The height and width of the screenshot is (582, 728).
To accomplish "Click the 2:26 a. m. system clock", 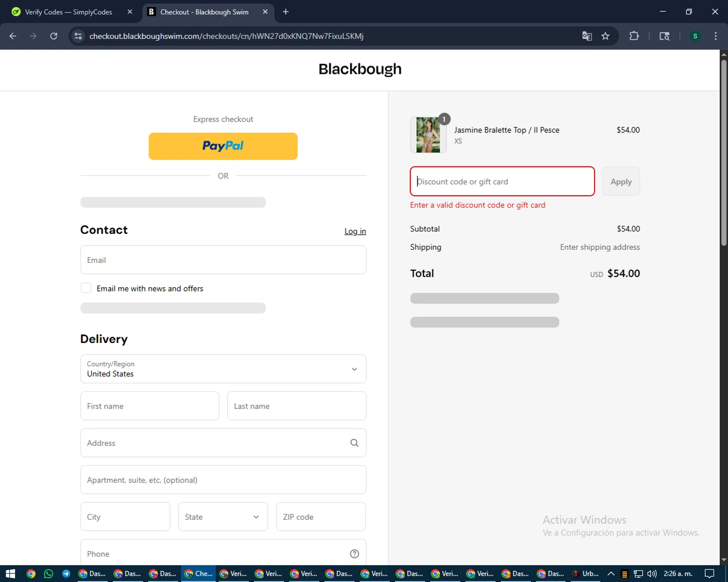I will pos(678,574).
